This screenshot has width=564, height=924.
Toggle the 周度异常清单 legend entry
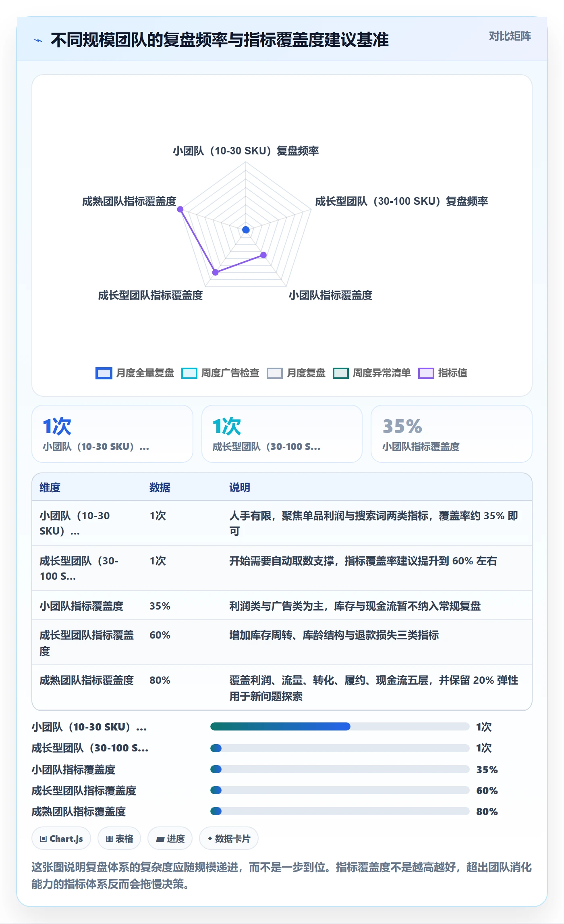pyautogui.click(x=372, y=373)
